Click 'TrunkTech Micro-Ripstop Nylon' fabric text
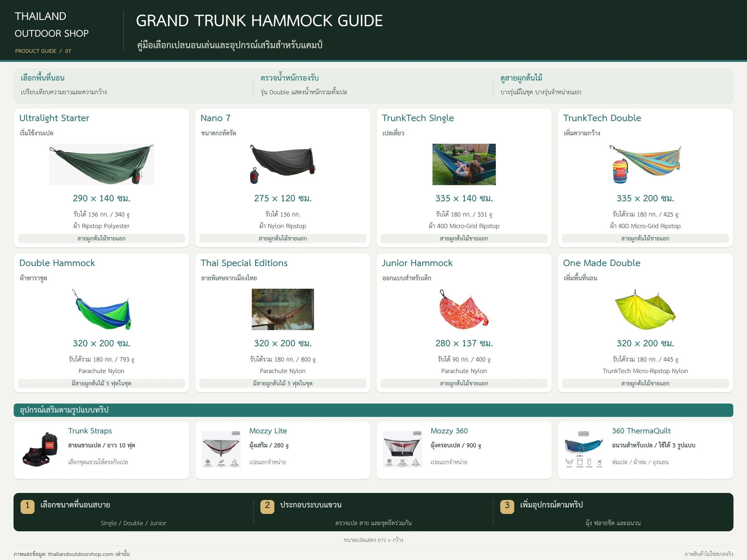747x560 pixels. (x=645, y=371)
